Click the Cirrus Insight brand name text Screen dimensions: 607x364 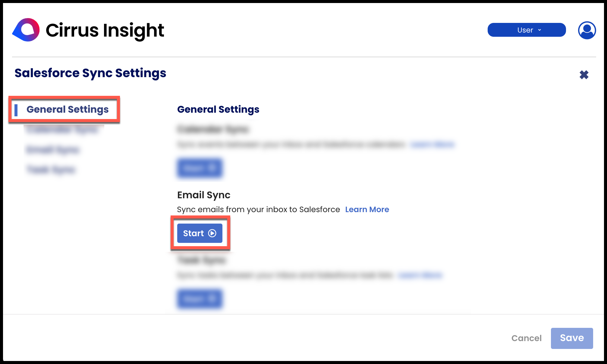[x=105, y=30]
